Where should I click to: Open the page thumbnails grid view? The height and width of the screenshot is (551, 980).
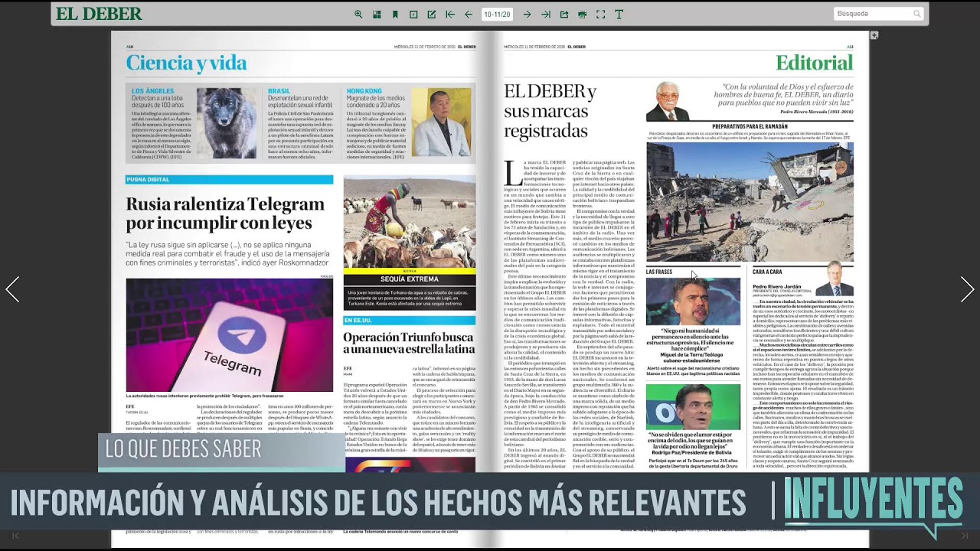[x=377, y=14]
